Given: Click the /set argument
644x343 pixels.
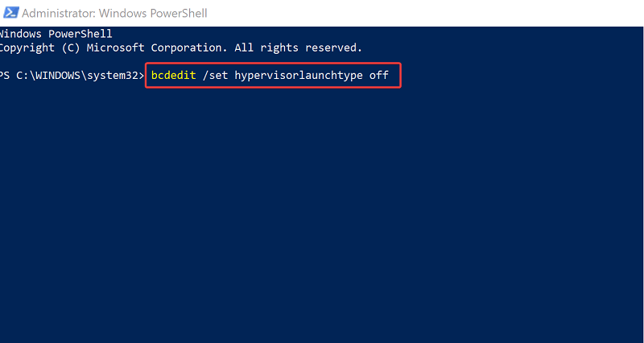Looking at the screenshot, I should 215,76.
